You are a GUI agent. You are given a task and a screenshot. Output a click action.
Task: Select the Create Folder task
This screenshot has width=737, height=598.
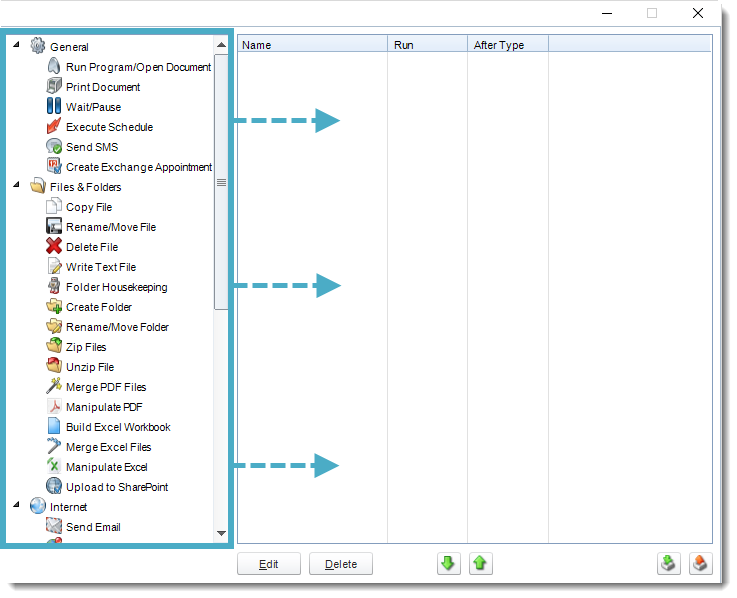(99, 307)
